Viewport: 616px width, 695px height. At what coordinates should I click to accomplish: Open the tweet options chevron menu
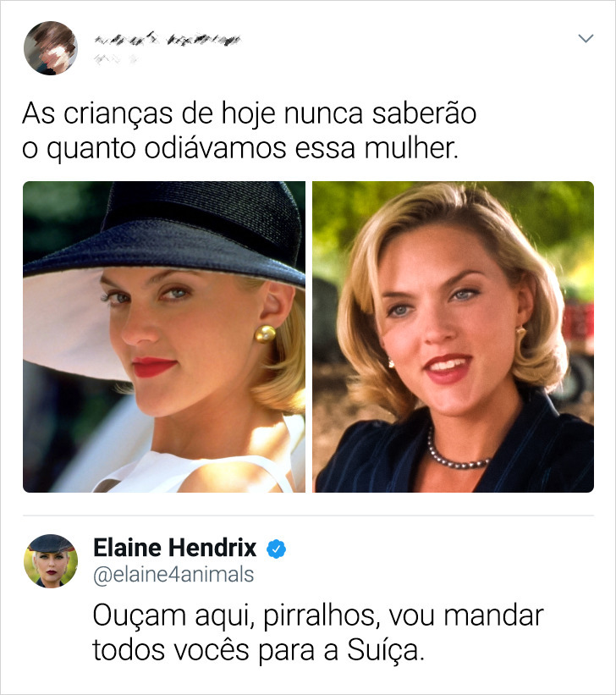[x=586, y=39]
